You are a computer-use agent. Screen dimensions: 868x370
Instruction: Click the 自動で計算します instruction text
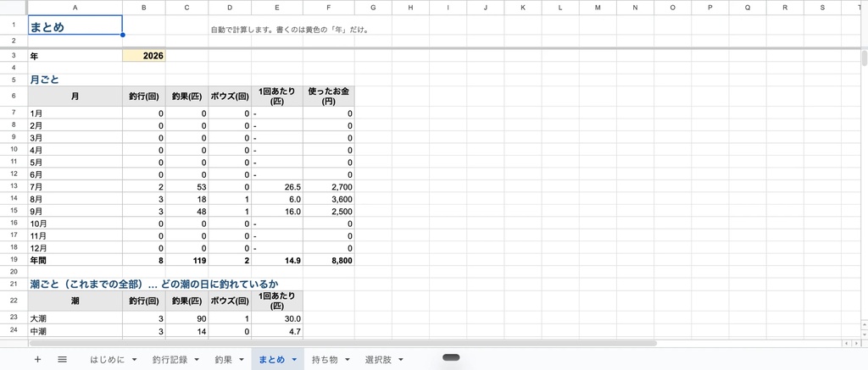(290, 30)
